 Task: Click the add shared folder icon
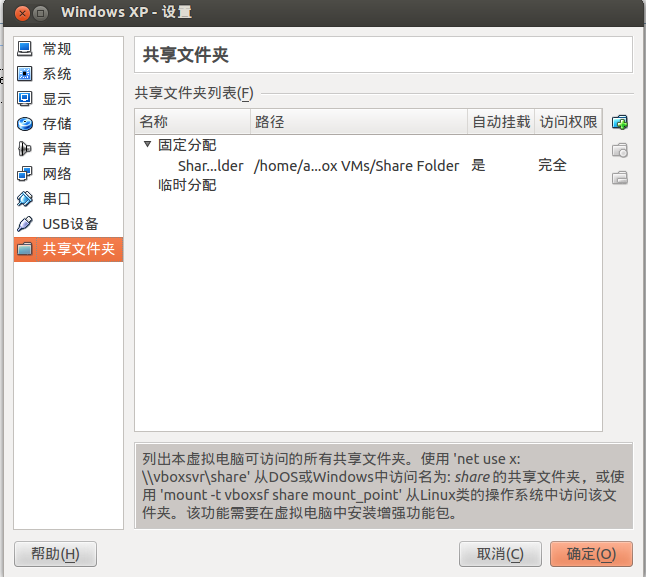pos(620,123)
